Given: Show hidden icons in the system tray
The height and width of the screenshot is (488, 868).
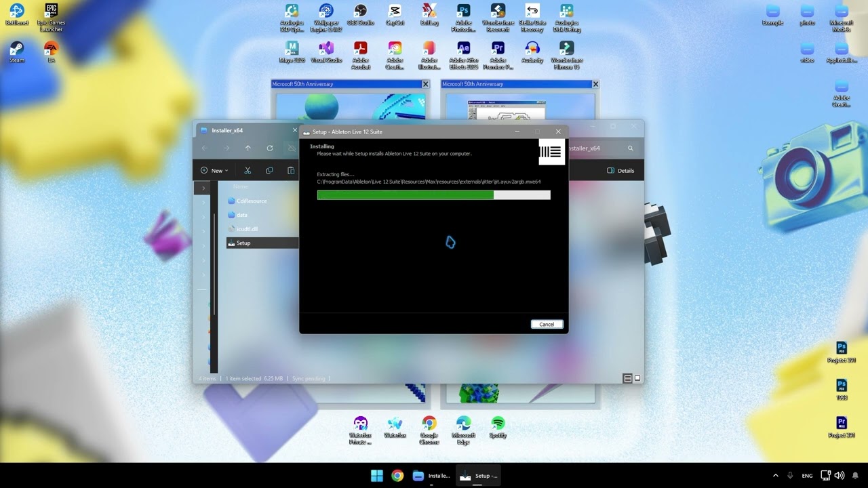Looking at the screenshot, I should coord(775,476).
